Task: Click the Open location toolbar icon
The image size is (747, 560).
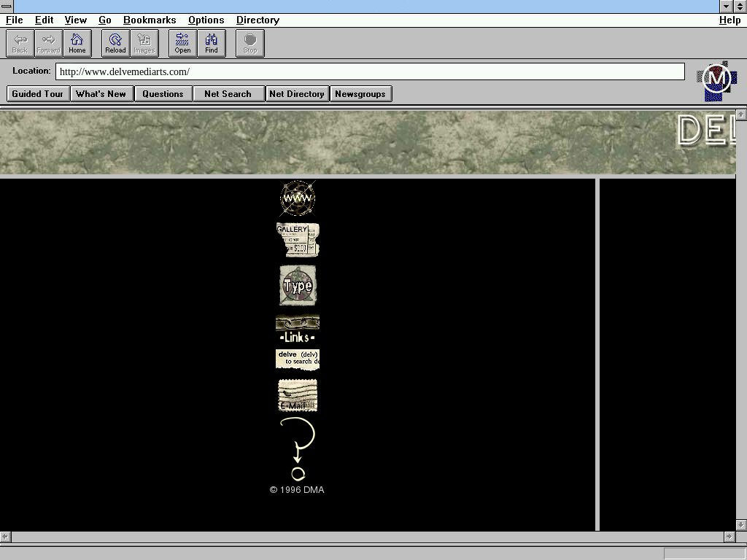Action: (182, 43)
